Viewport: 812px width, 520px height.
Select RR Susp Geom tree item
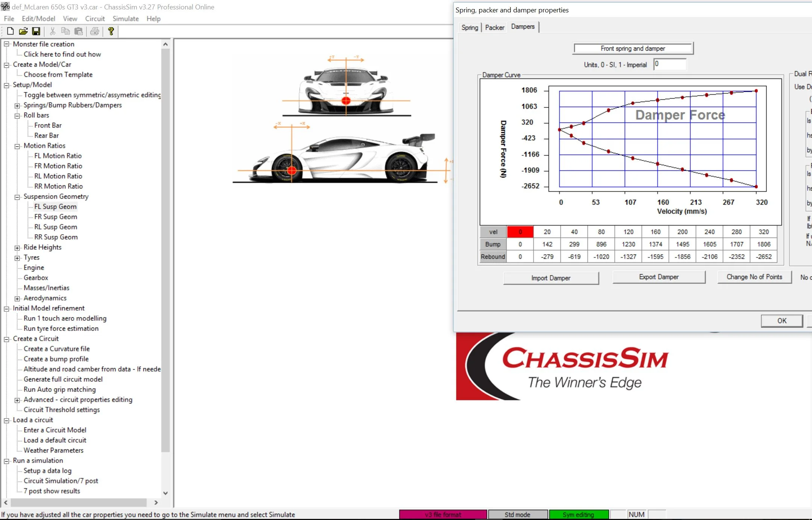[x=56, y=237]
